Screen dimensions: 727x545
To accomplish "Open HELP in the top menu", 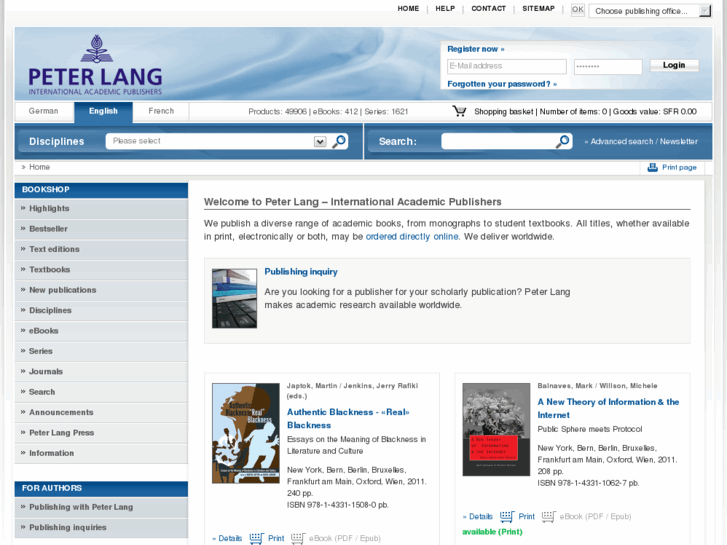I will point(445,8).
